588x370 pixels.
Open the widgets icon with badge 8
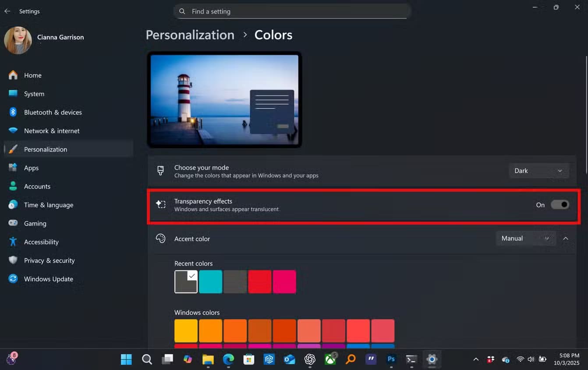pos(11,359)
